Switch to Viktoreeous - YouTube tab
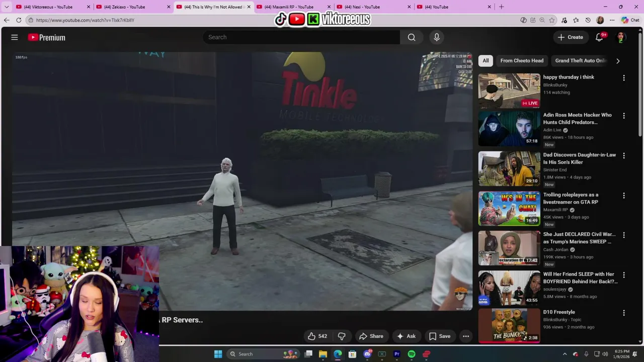The height and width of the screenshot is (362, 644). coord(48,7)
